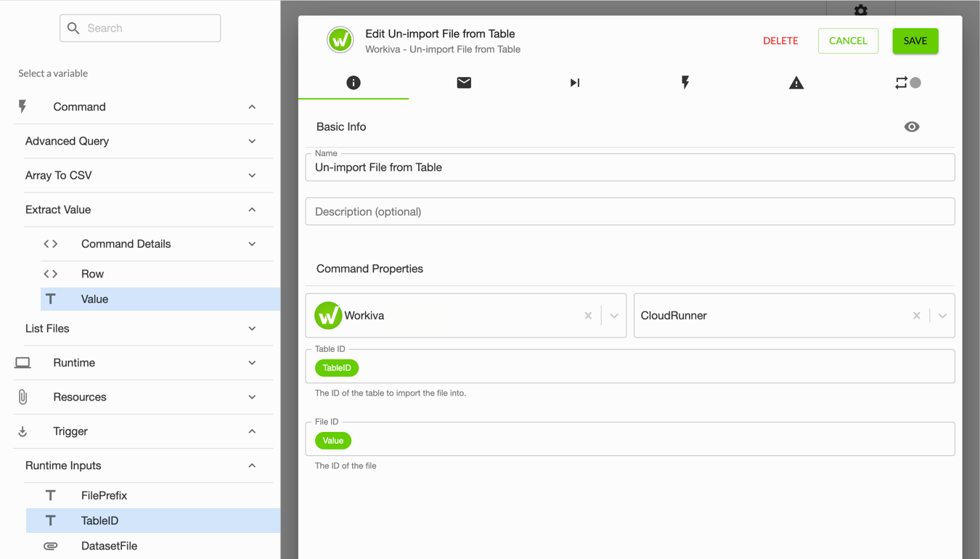Screen dimensions: 980x559
Task: Switch to the envelope notifications tab
Action: (x=464, y=83)
